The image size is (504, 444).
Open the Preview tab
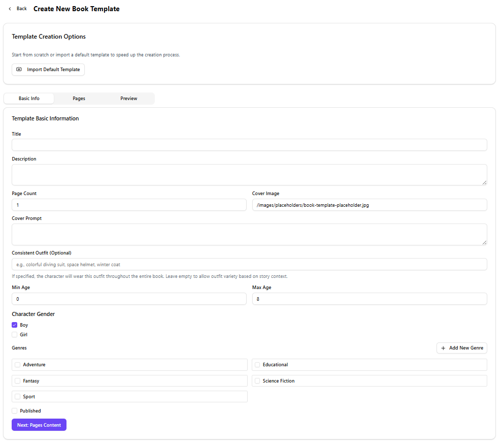pyautogui.click(x=128, y=99)
